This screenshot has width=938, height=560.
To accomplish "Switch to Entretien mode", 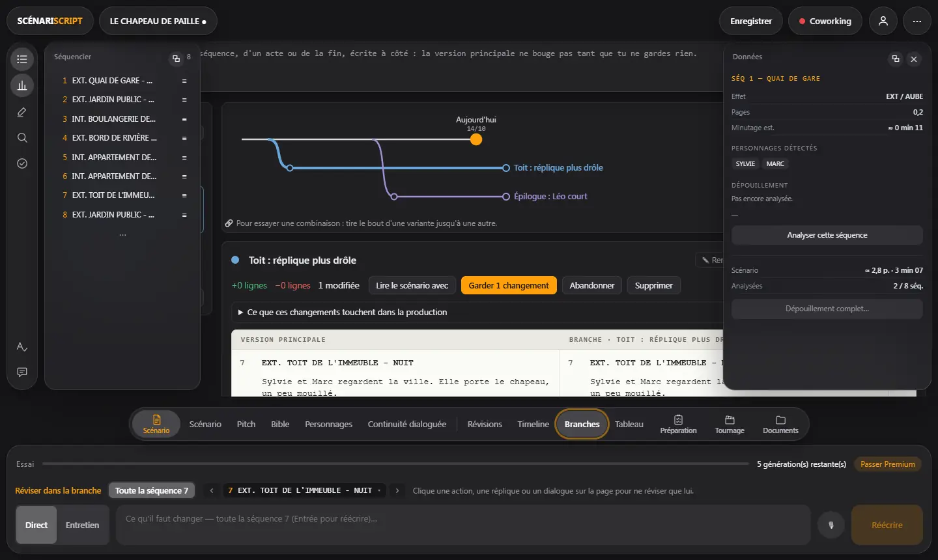I will (83, 525).
